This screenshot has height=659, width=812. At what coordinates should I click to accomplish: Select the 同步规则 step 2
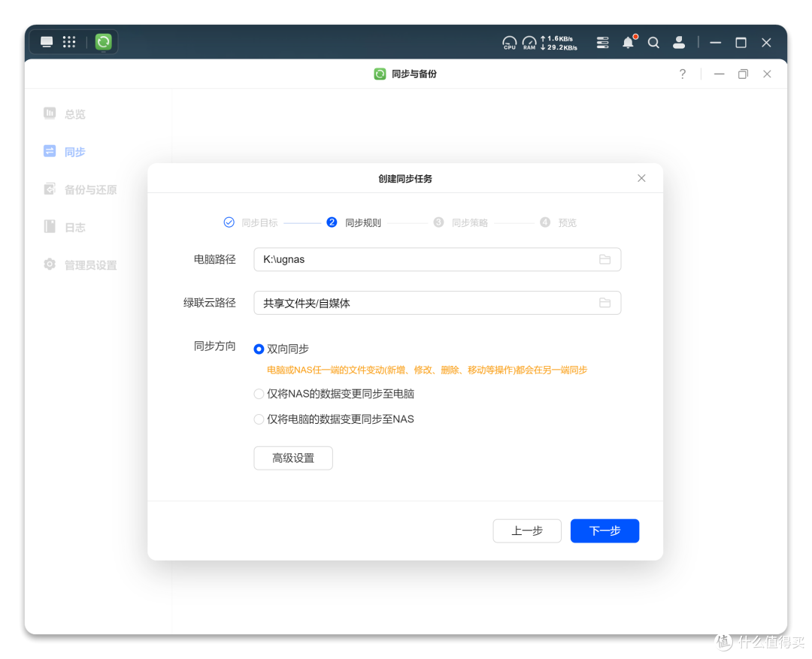coord(354,222)
